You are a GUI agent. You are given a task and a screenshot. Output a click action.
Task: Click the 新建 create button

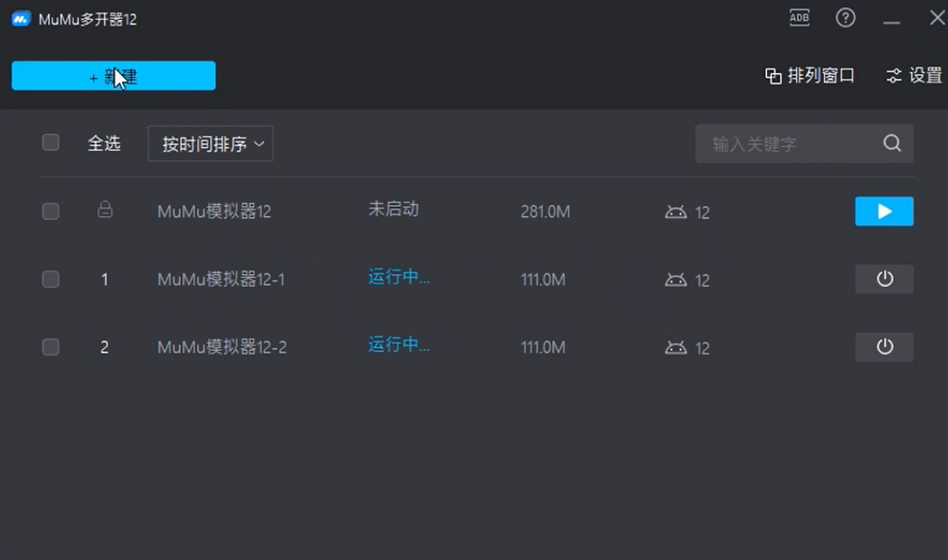coord(113,76)
